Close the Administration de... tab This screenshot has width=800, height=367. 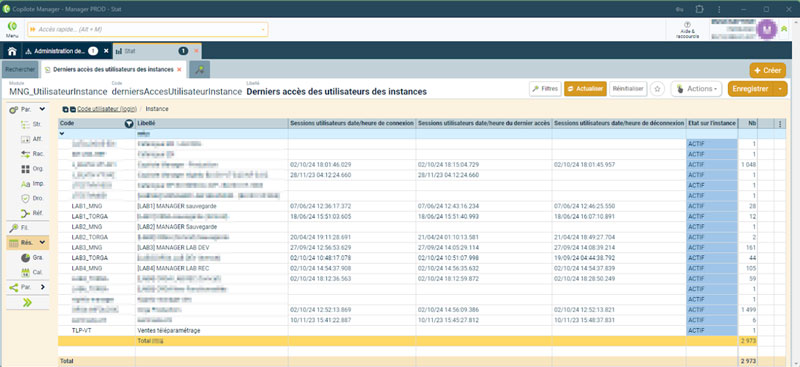point(106,51)
